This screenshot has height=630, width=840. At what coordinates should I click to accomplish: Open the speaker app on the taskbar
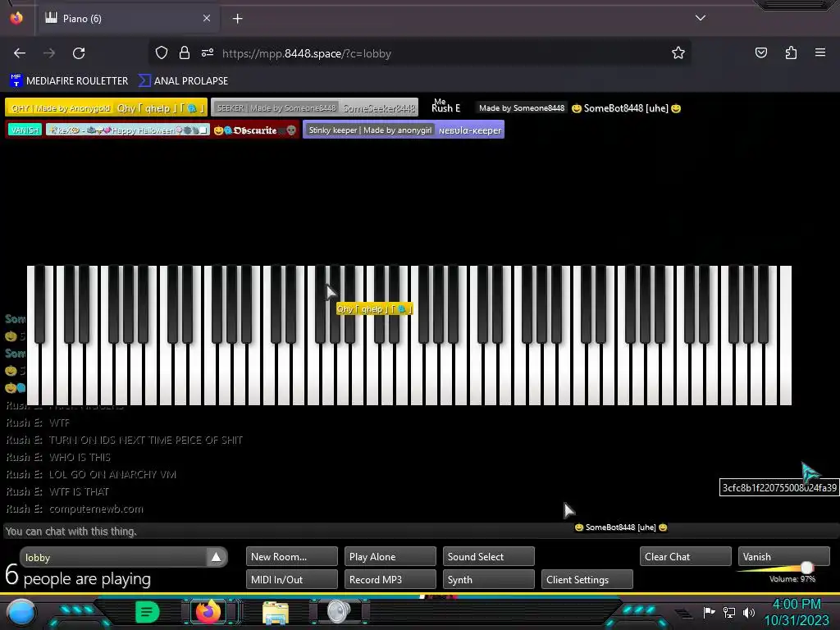point(339,612)
